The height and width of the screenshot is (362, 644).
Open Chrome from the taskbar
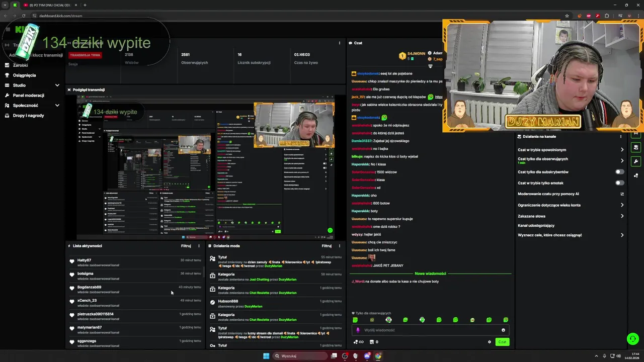point(378,356)
